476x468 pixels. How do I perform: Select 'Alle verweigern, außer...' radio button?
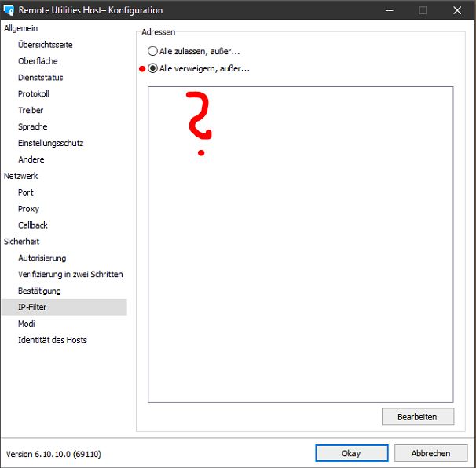pos(152,68)
